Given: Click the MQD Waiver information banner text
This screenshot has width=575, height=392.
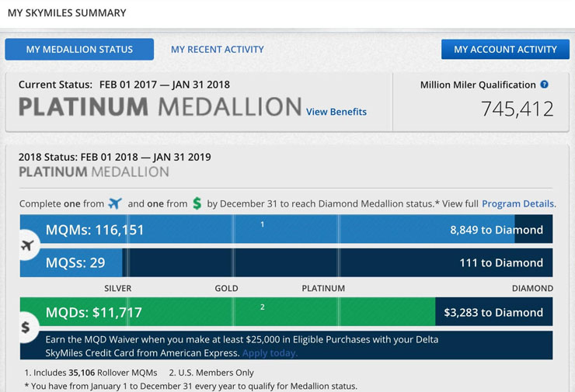Looking at the screenshot, I should click(x=242, y=346).
